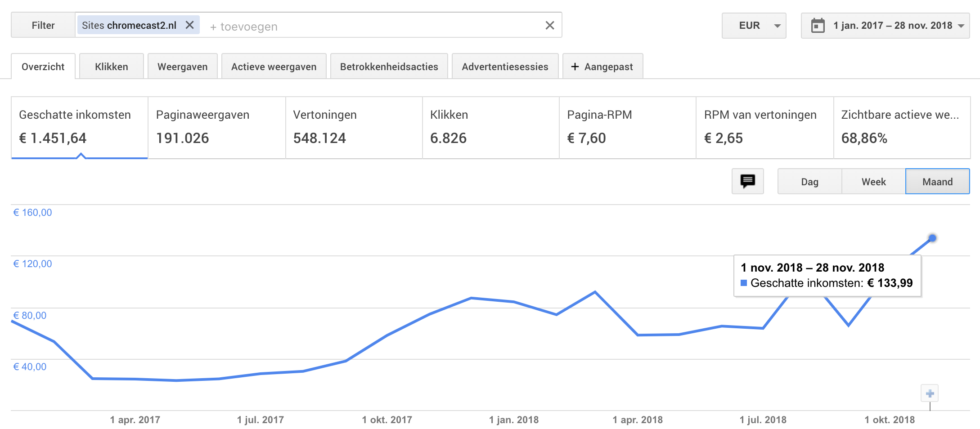Expand the date range '1 jan. 2017 – 28 nov. 2018'
The height and width of the screenshot is (429, 980).
(x=885, y=26)
